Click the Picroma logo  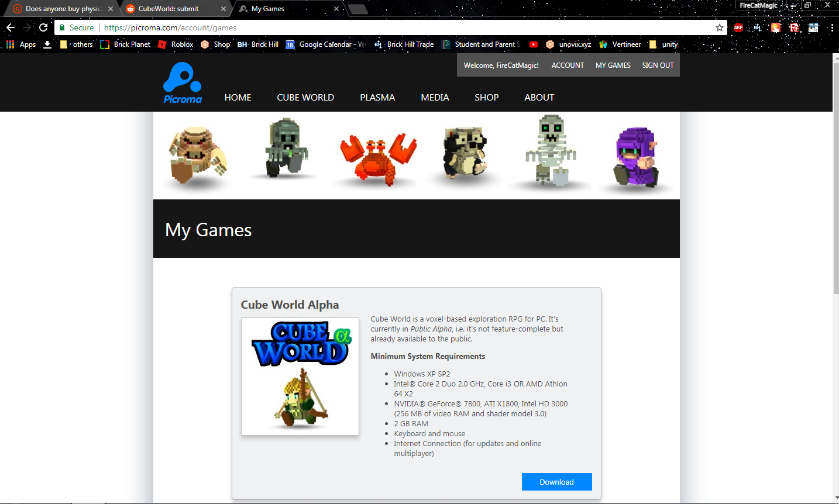(x=182, y=82)
